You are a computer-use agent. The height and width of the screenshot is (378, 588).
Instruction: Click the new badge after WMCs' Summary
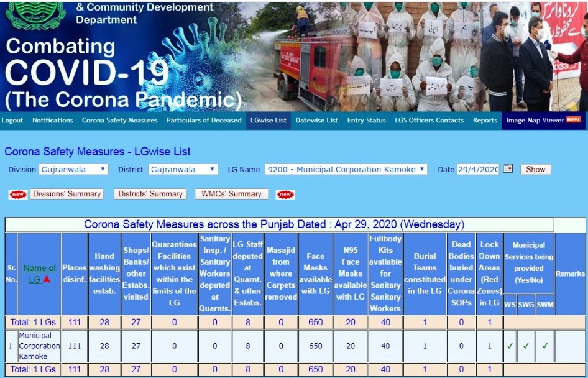pyautogui.click(x=285, y=194)
